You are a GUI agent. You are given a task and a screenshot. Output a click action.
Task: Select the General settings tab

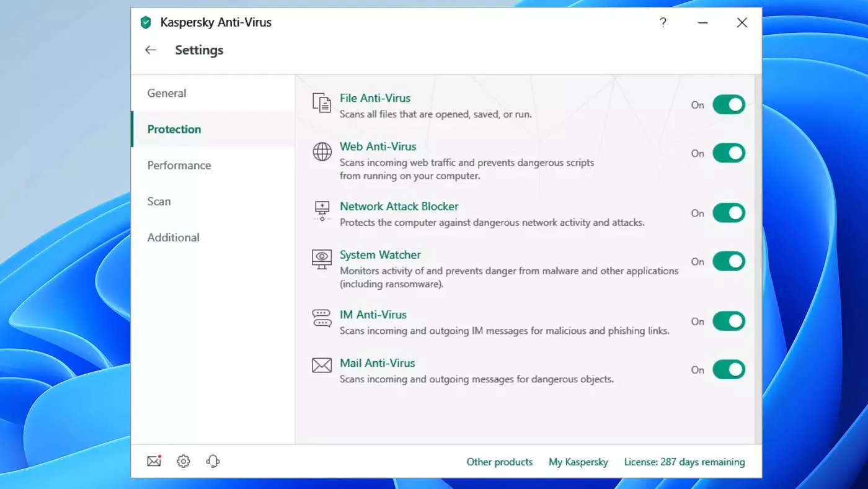(x=213, y=93)
